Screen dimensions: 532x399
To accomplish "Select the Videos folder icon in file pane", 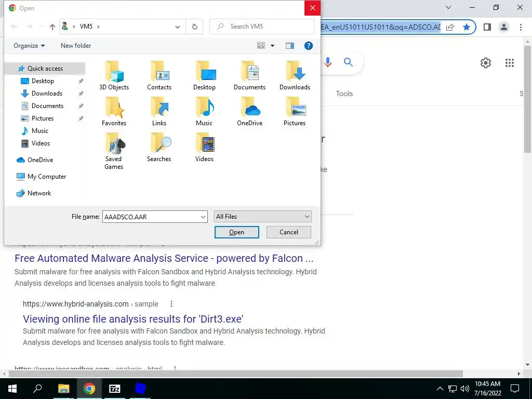I will pos(204,147).
